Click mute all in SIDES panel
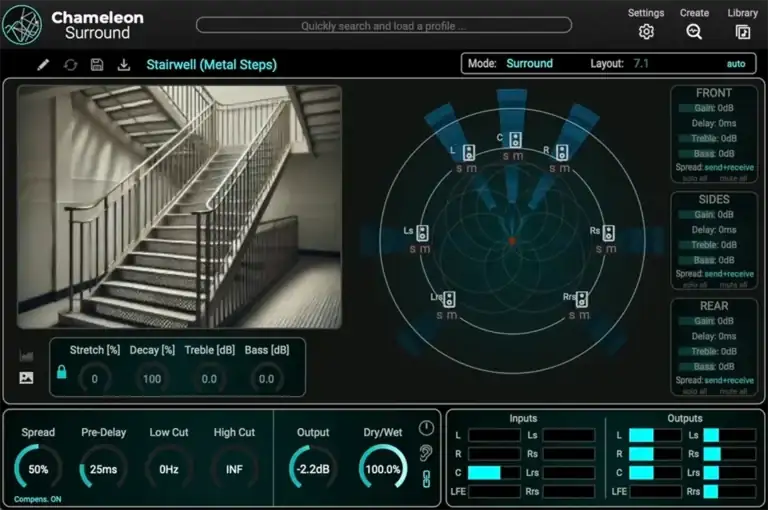 733,285
